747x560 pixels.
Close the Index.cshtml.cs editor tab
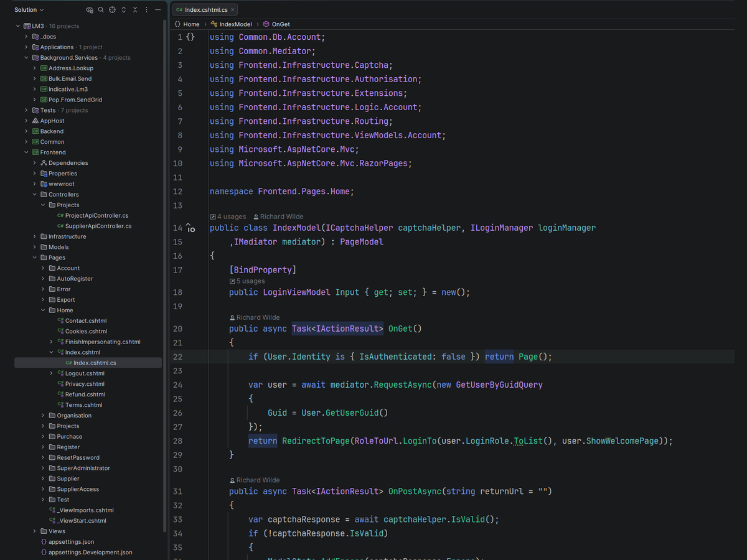233,10
